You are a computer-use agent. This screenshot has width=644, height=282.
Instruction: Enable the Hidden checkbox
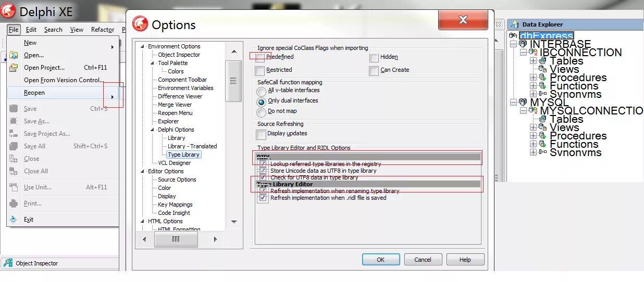point(374,58)
